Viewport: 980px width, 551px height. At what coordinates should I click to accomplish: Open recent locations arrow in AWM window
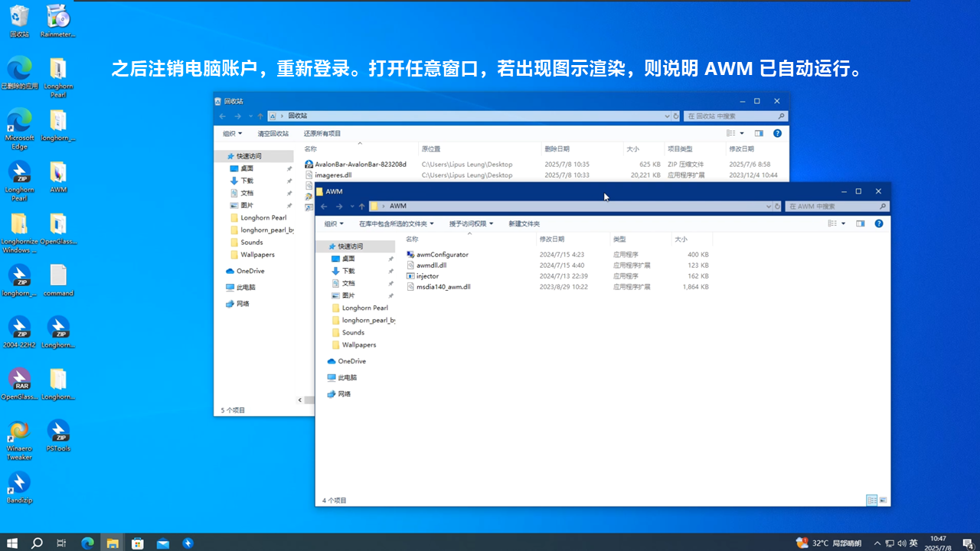pyautogui.click(x=351, y=206)
